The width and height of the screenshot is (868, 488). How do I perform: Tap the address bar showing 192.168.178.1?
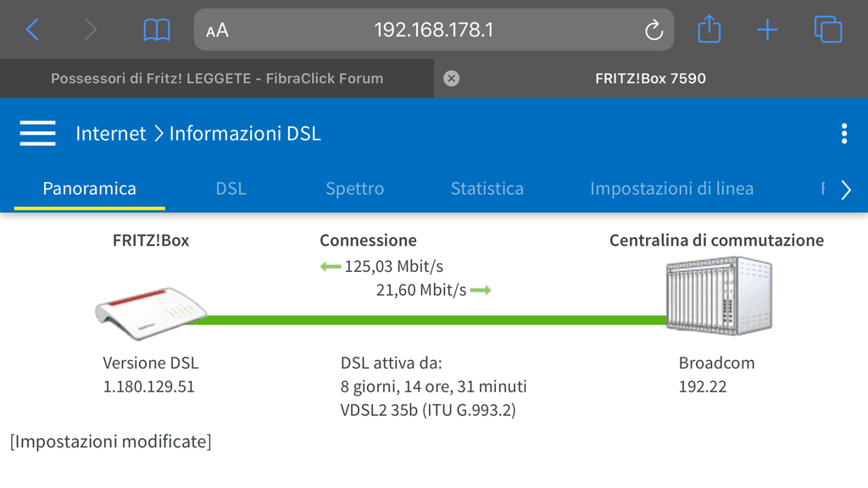coord(433,30)
